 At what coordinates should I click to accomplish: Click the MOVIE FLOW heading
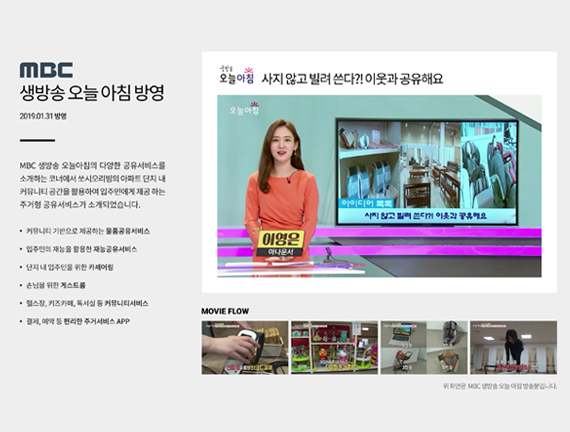(x=225, y=311)
